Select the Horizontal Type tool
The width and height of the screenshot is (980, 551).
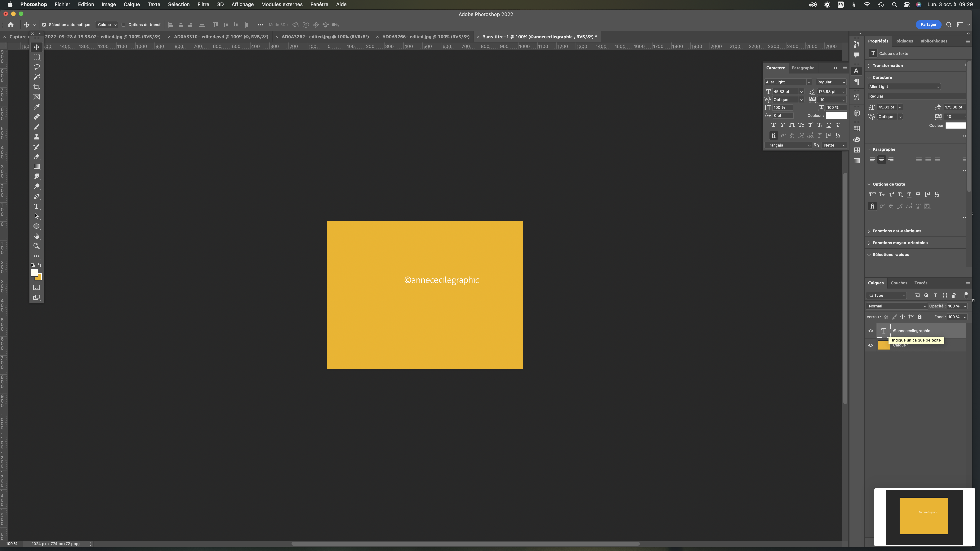coord(37,206)
